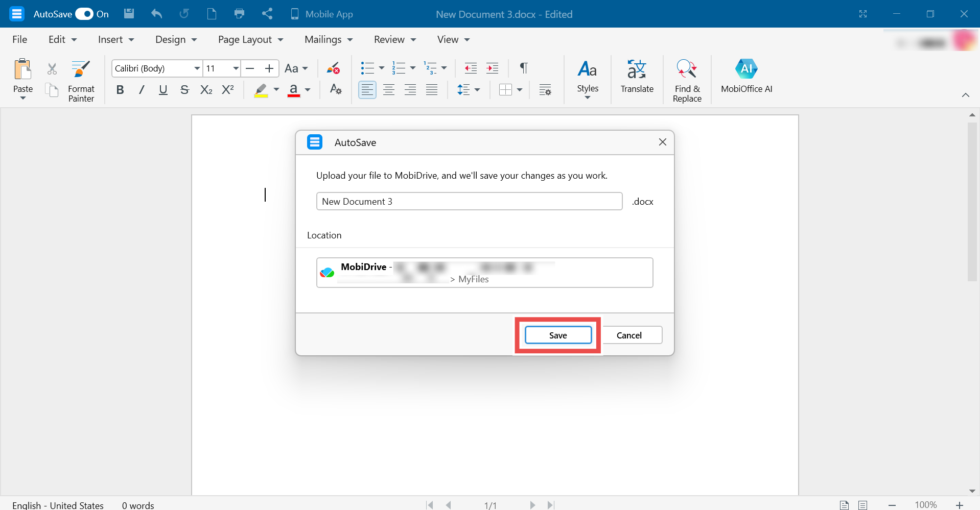Screen dimensions: 980x510
Task: Click the floppy disk save icon
Action: 129,14
